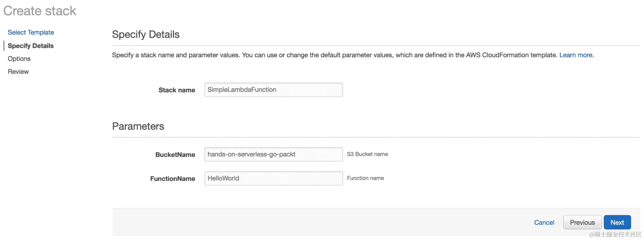The width and height of the screenshot is (644, 240).
Task: Edit the BucketName parameter field
Action: (273, 154)
